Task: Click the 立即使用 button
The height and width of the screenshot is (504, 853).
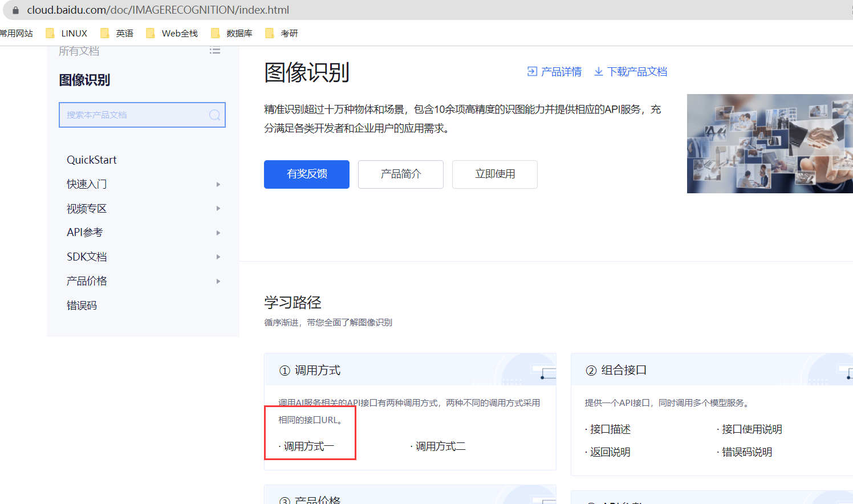Action: tap(495, 174)
